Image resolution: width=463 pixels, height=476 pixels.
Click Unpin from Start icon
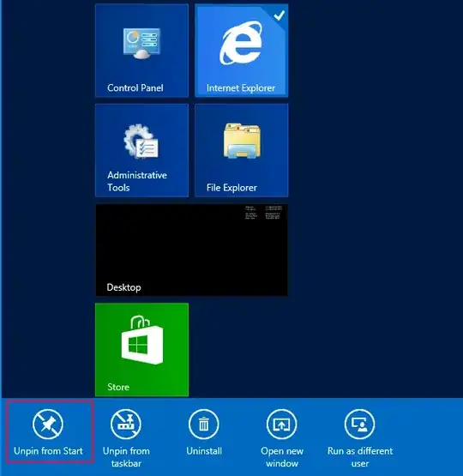coord(48,424)
